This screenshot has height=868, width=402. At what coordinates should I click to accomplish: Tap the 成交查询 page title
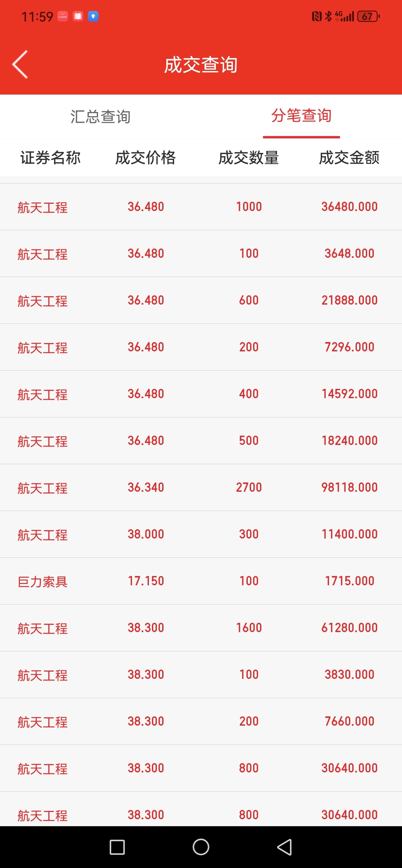(x=201, y=65)
